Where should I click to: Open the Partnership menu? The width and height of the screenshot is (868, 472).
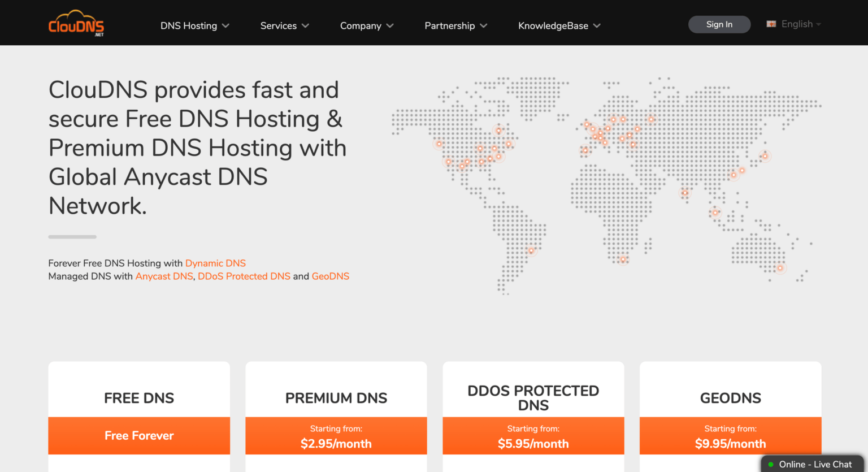tap(455, 26)
